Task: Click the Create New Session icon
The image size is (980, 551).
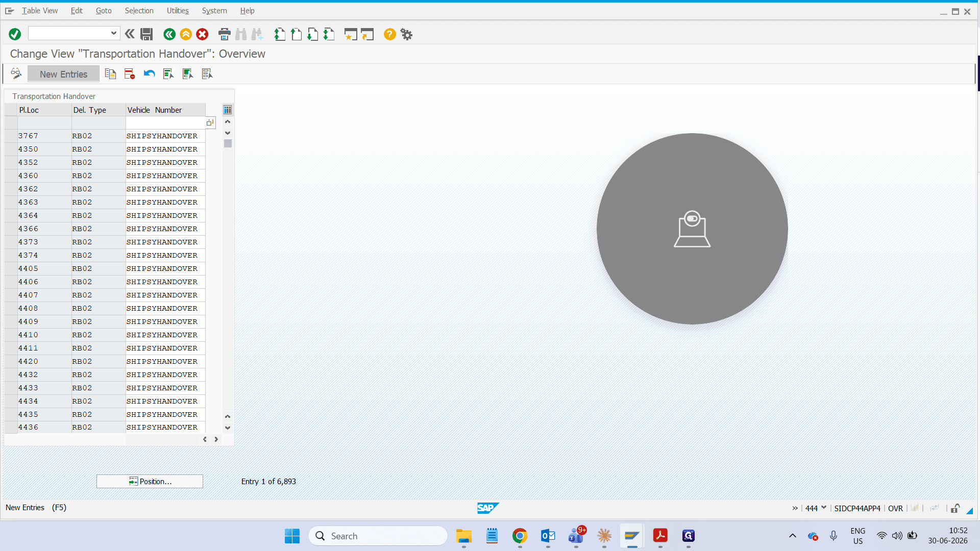Action: tap(351, 34)
